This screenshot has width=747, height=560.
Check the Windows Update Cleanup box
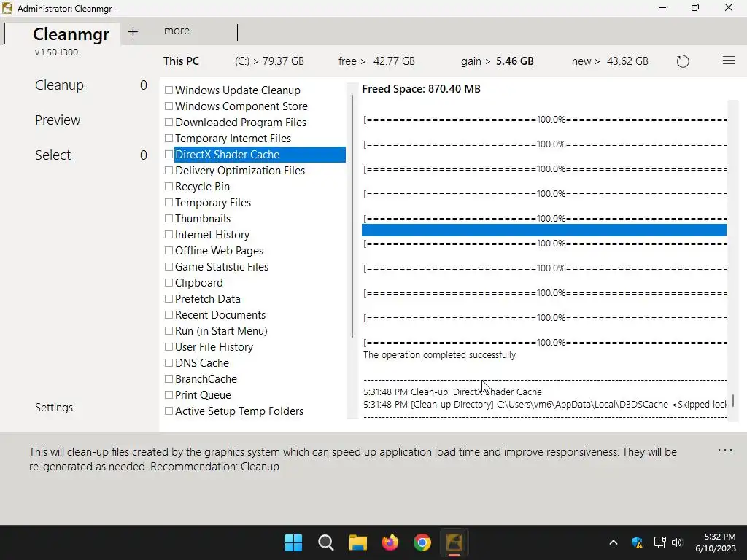click(169, 90)
